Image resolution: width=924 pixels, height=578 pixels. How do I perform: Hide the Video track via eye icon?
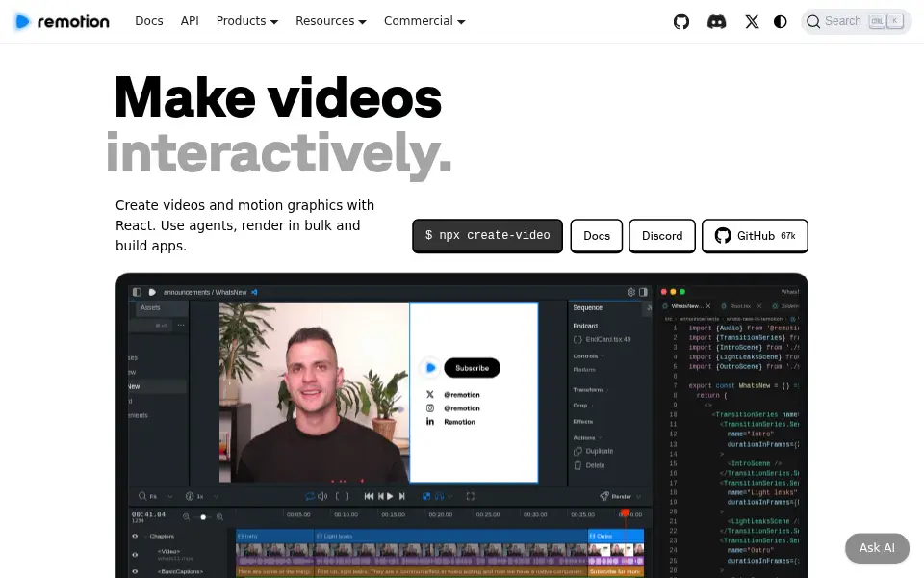(135, 555)
